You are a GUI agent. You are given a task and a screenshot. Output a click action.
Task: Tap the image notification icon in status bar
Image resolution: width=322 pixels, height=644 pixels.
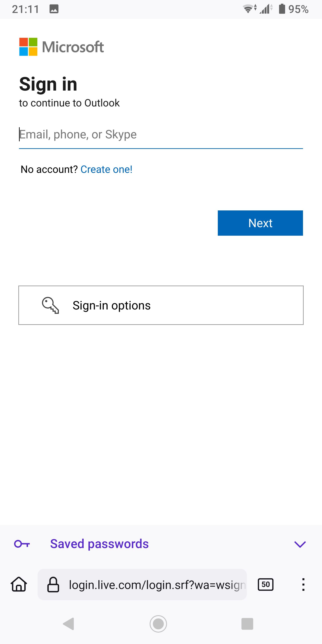click(x=54, y=9)
